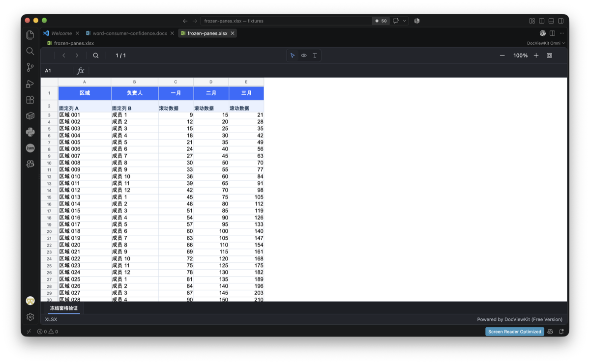Click the Copilot status bar icon
This screenshot has width=590, height=364.
point(550,332)
